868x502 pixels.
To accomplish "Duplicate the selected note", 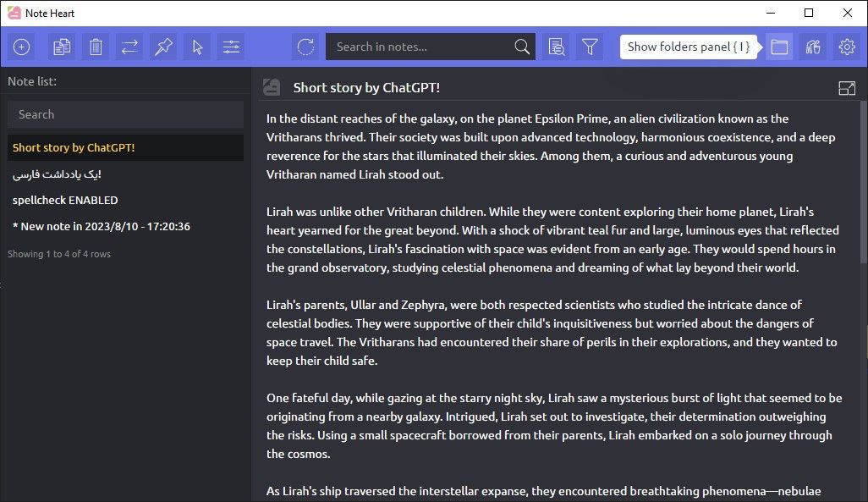I will pos(61,47).
